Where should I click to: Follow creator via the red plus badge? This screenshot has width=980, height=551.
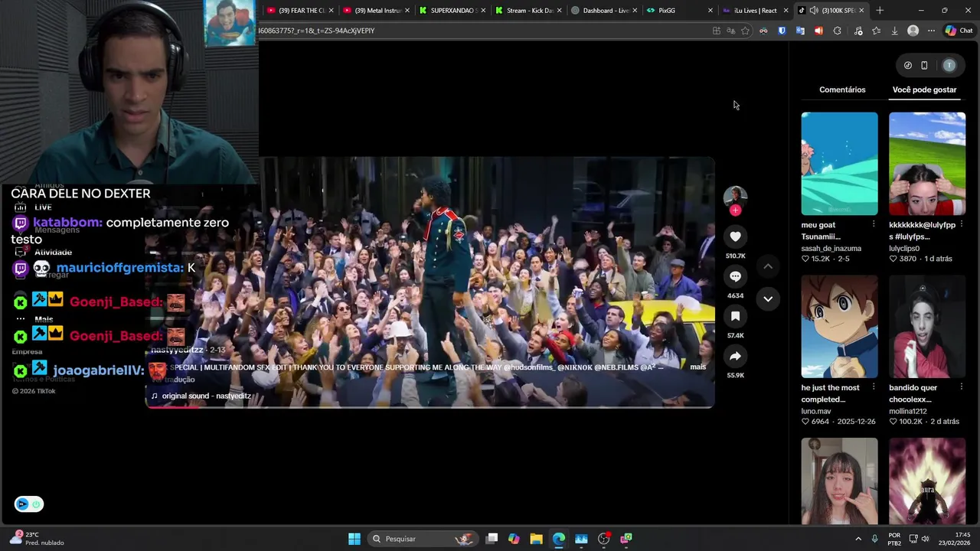pyautogui.click(x=735, y=210)
